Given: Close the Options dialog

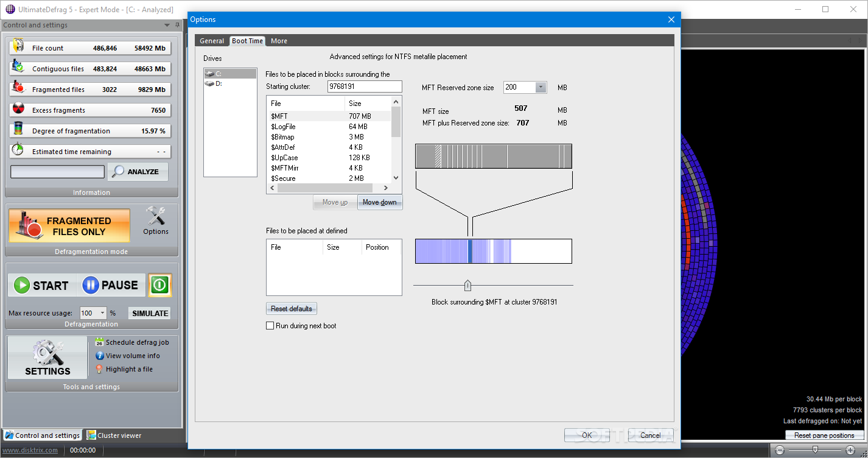Looking at the screenshot, I should tap(671, 19).
